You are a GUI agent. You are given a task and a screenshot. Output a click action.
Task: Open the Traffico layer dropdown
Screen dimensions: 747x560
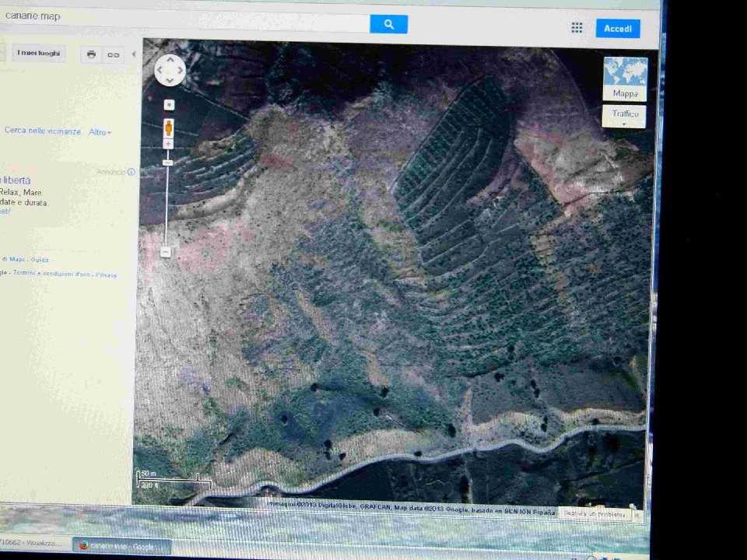(624, 117)
